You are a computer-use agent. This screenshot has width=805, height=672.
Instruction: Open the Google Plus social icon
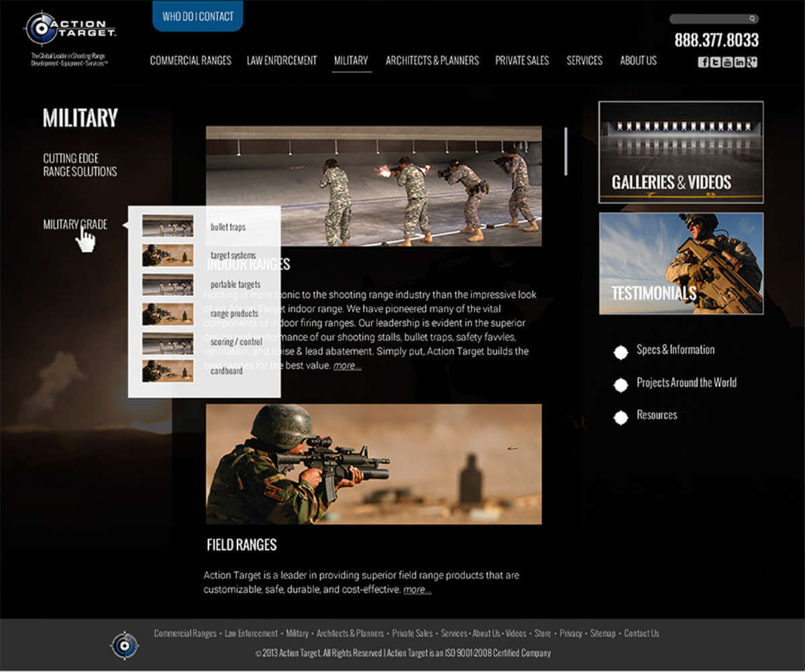[x=752, y=62]
